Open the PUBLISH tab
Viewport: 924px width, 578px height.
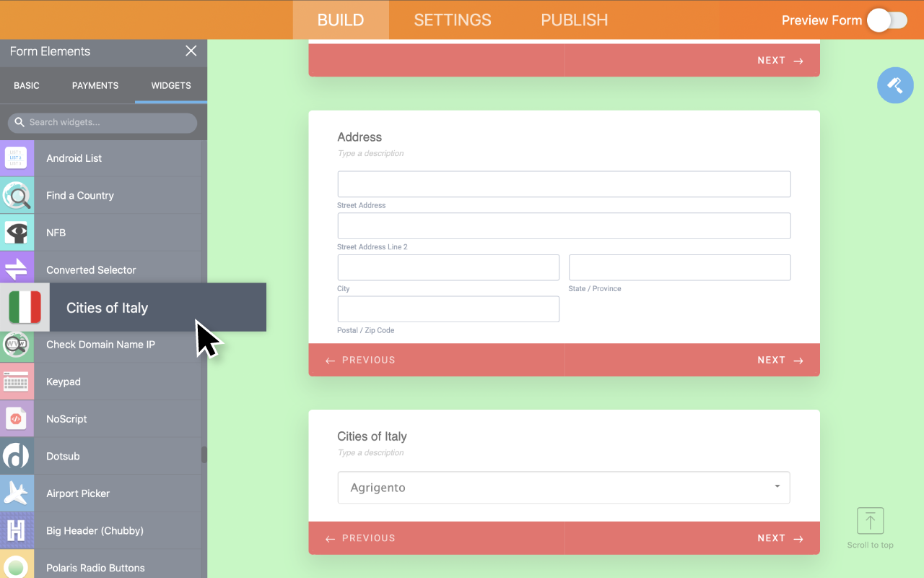[574, 20]
